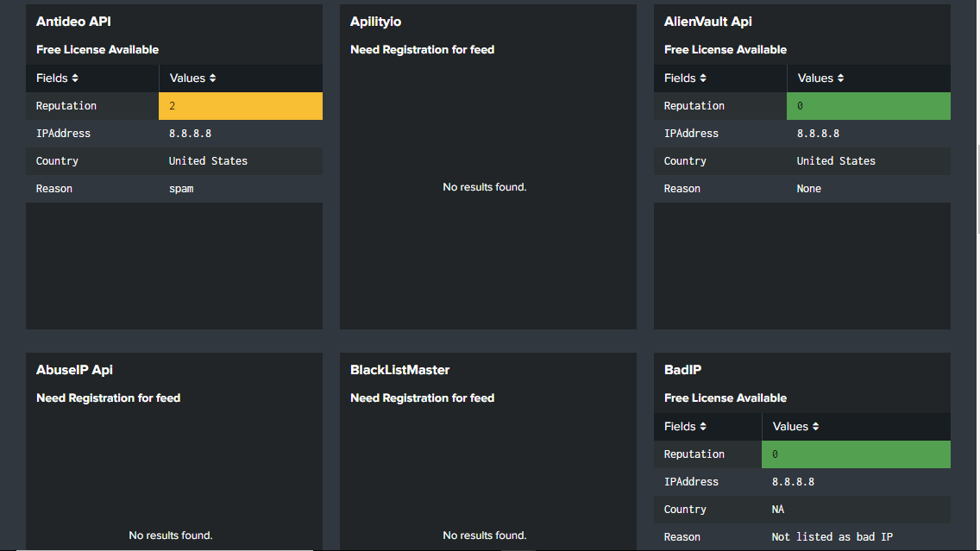Select the spam Reason value in Antideo table
The image size is (980, 551).
[x=181, y=188]
